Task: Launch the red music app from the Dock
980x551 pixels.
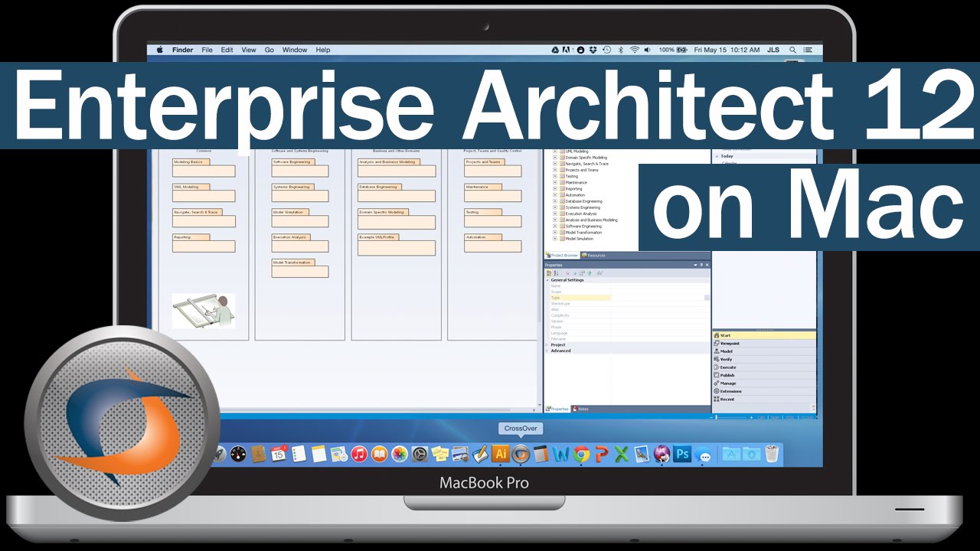Action: click(359, 454)
